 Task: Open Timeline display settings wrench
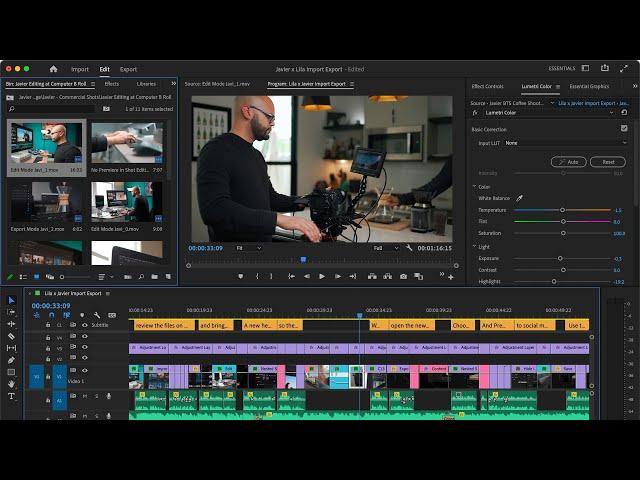pos(97,315)
